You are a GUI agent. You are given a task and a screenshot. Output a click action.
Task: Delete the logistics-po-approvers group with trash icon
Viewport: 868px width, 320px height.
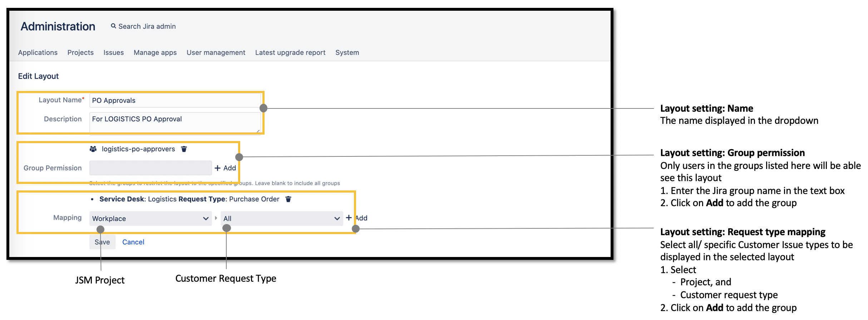(184, 149)
